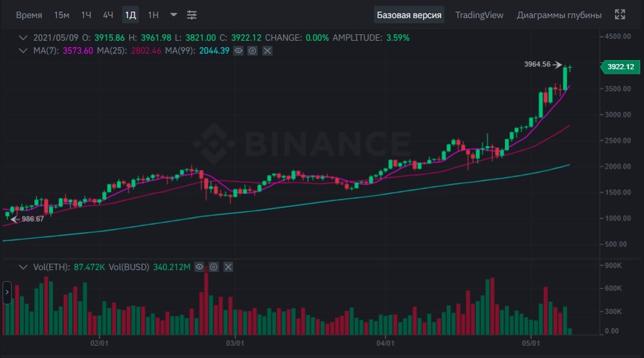Click the 04/01 date axis label
This screenshot has height=358, width=644.
385,342
